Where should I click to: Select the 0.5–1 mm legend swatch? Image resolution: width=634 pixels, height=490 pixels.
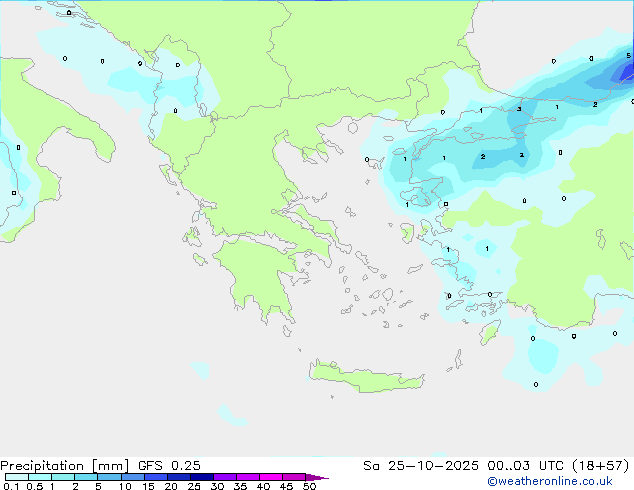[x=40, y=477]
